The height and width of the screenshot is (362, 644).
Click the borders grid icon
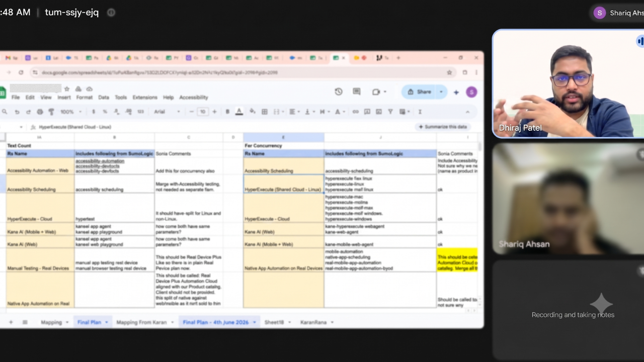[264, 112]
